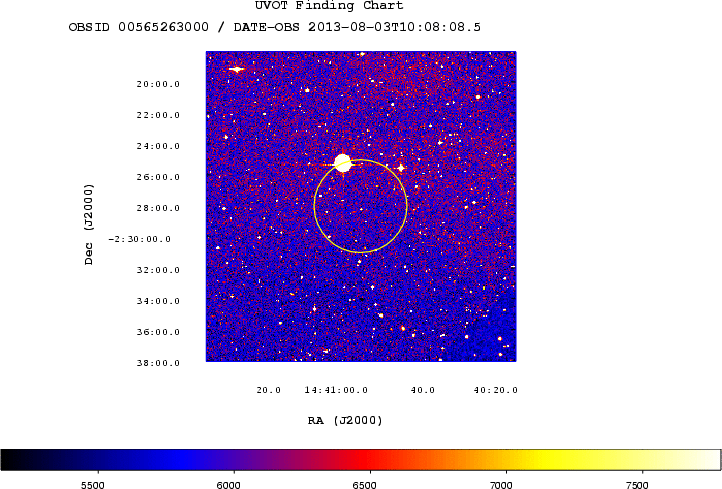Click the 34:00.0 declination tick label

click(x=158, y=301)
